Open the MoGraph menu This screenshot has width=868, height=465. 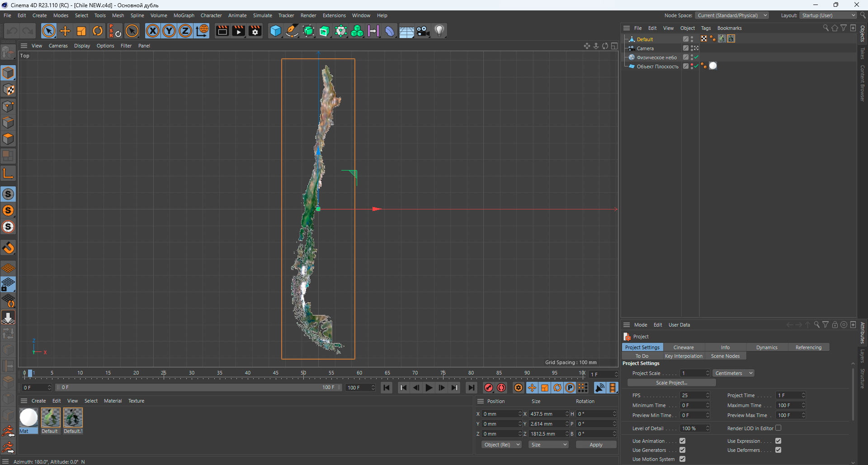tap(184, 15)
